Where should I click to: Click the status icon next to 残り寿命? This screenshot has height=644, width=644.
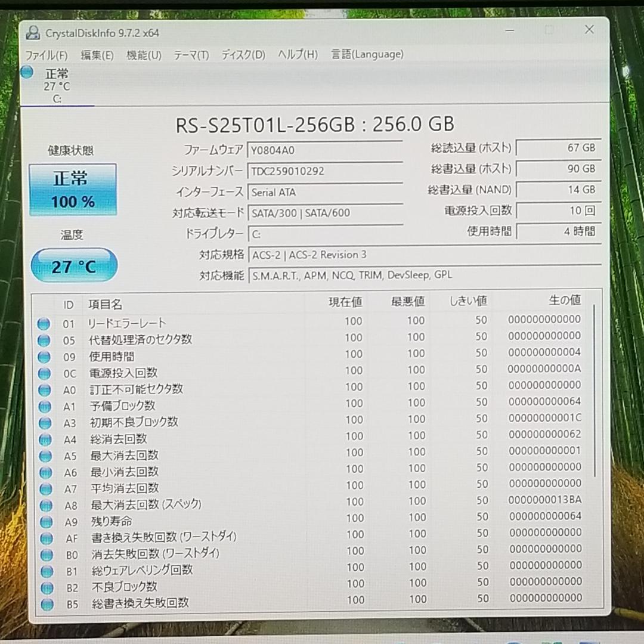pyautogui.click(x=44, y=521)
